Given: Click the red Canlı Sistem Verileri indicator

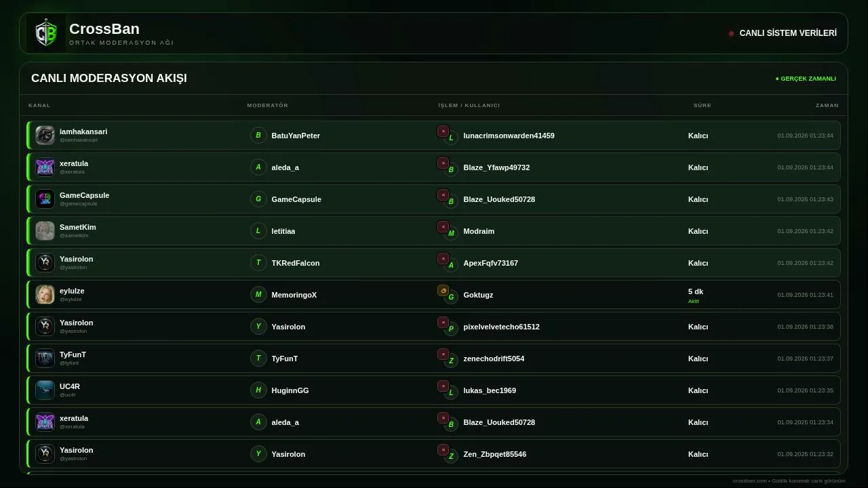Looking at the screenshot, I should (731, 33).
